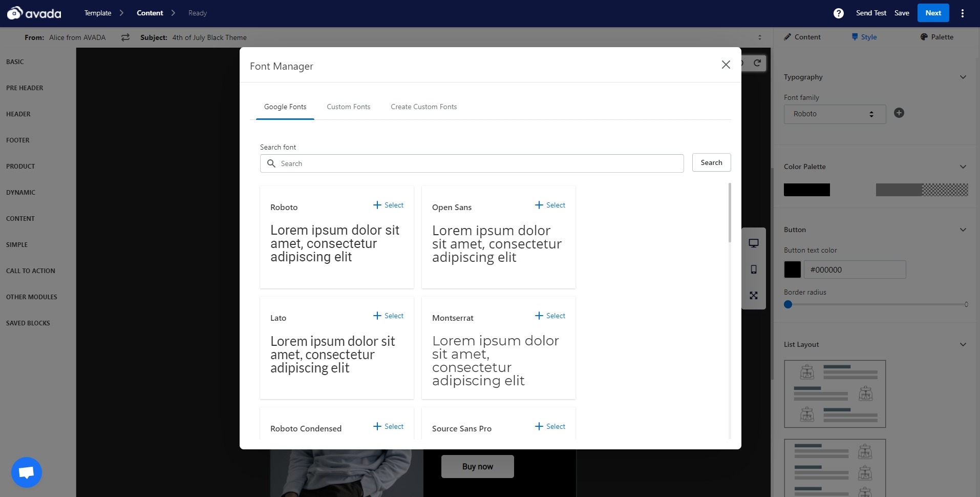The image size is (980, 497).
Task: Click the fullscreen expand icon
Action: click(x=753, y=296)
